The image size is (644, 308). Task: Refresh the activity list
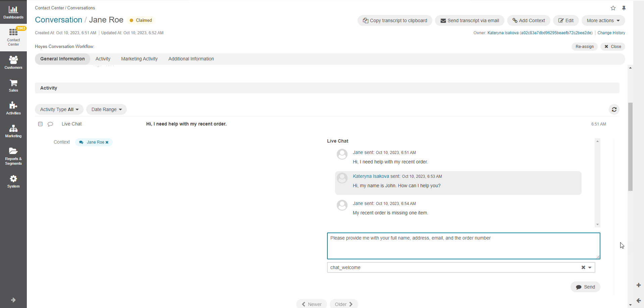pos(614,109)
